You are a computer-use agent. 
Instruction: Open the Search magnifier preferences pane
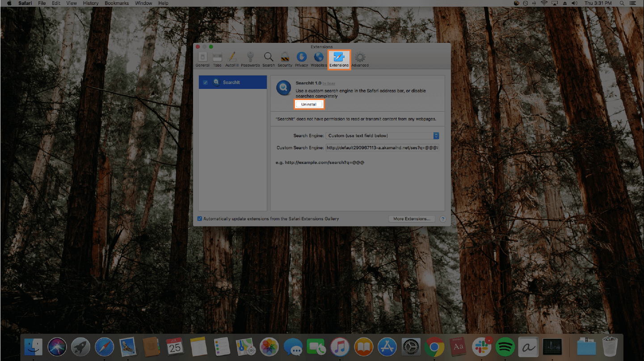point(269,59)
